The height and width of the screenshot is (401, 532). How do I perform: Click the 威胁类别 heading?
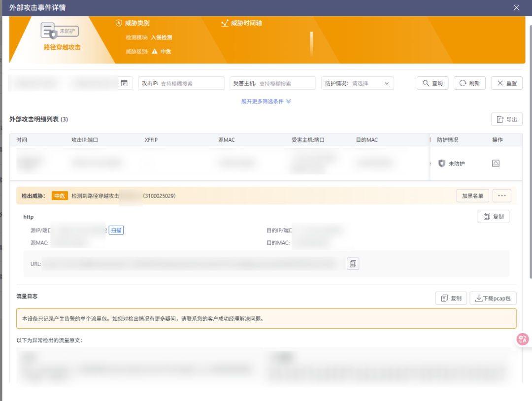133,23
